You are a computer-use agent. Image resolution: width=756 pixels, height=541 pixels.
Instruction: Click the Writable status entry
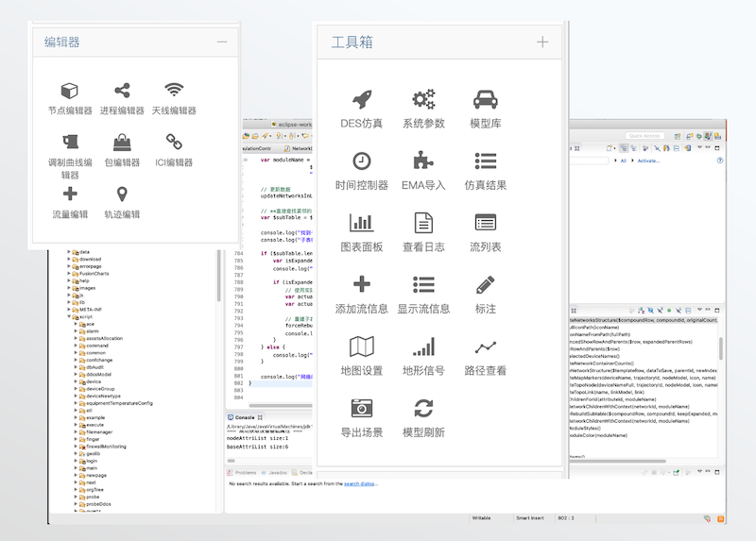tap(481, 518)
